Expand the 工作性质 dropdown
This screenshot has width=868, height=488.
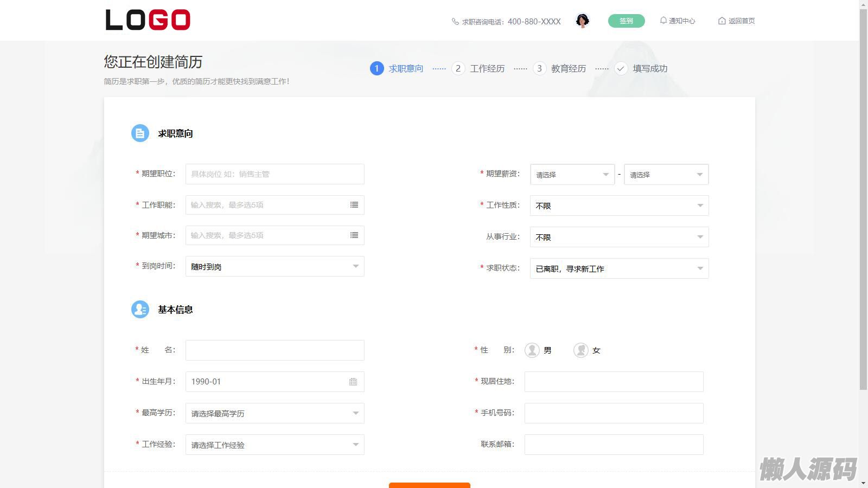619,206
